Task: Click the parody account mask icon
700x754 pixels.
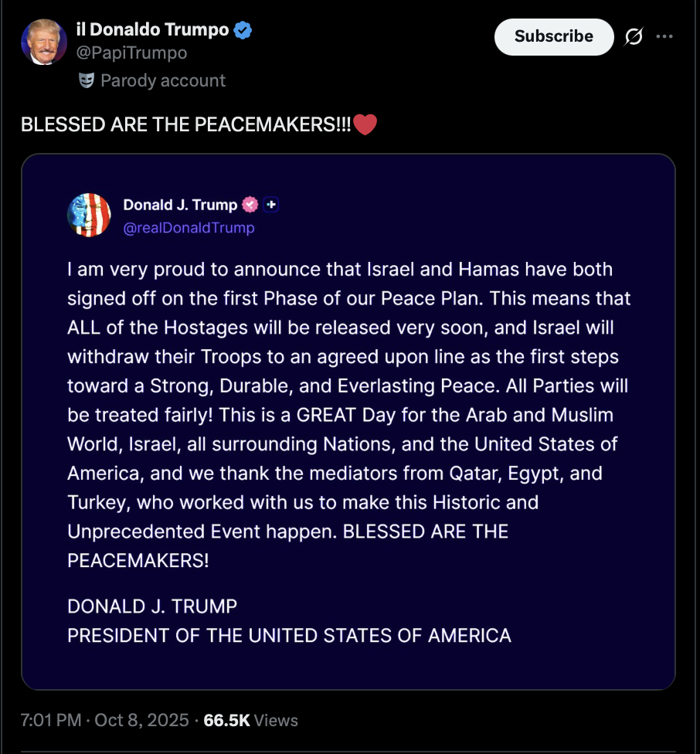Action: pyautogui.click(x=87, y=80)
